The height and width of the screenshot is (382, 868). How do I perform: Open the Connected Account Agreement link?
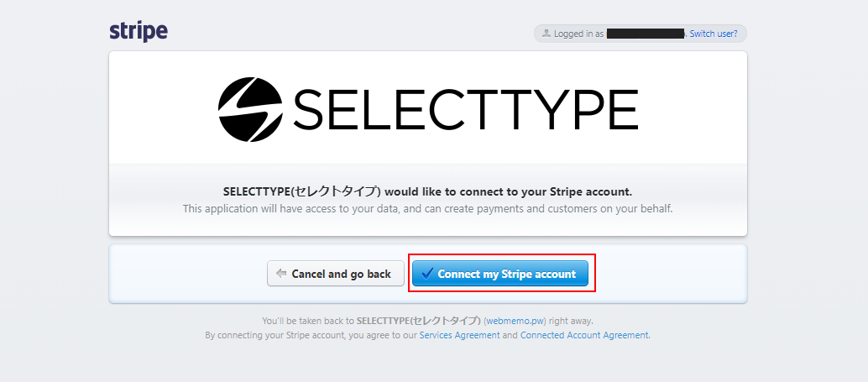pyautogui.click(x=584, y=335)
